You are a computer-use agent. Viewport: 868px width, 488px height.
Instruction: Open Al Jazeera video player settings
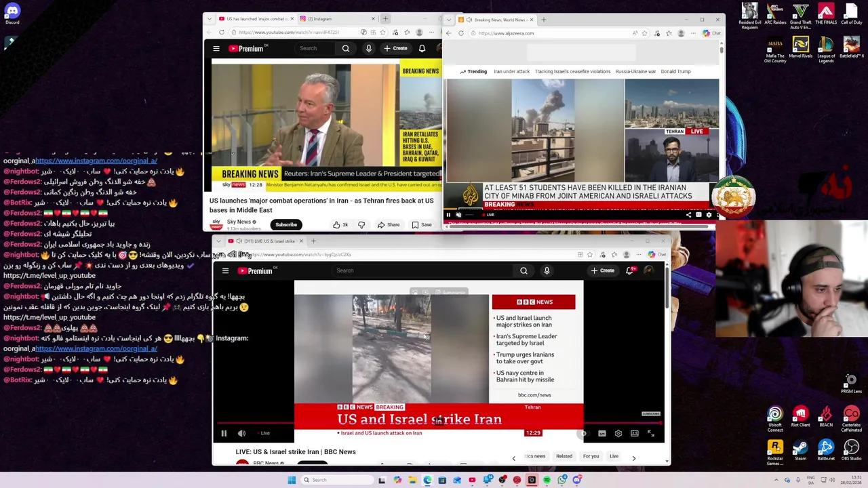709,215
